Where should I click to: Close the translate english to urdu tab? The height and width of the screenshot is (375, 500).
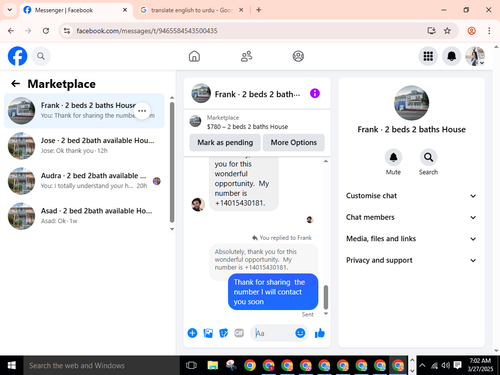pyautogui.click(x=241, y=10)
